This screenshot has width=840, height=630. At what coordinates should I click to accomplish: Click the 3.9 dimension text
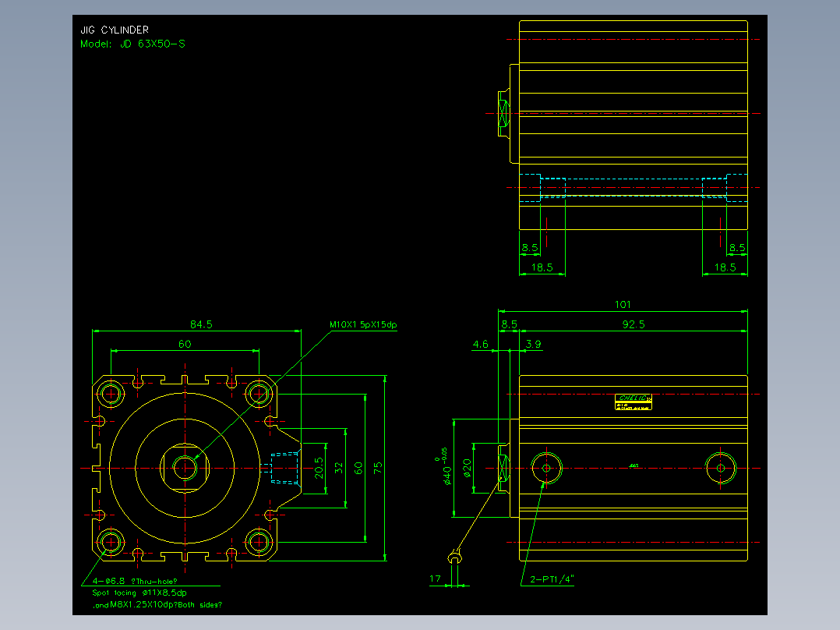point(533,344)
